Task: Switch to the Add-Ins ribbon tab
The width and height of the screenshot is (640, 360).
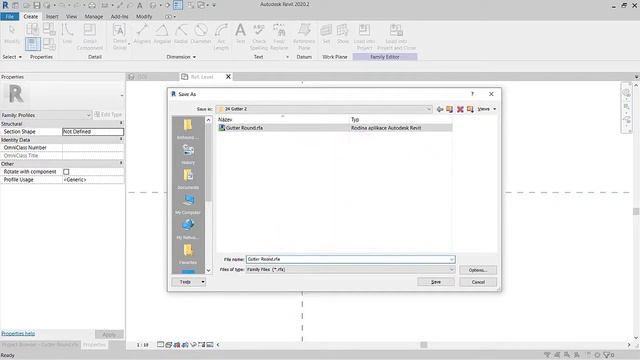Action: [119, 16]
